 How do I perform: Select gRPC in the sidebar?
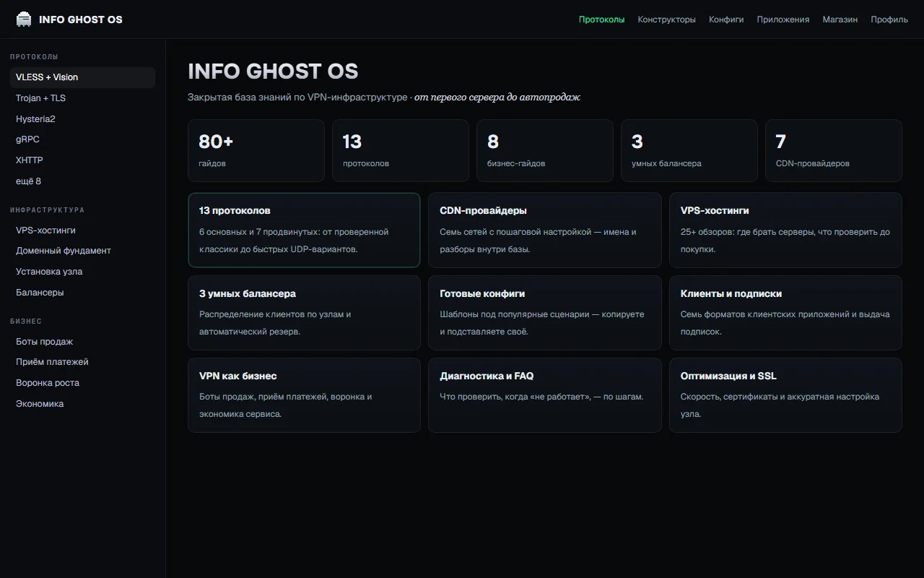(x=82, y=139)
